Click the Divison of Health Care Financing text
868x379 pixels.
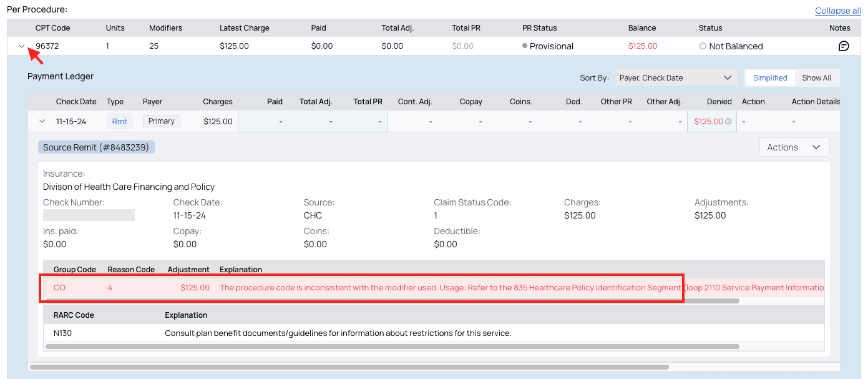click(x=129, y=187)
